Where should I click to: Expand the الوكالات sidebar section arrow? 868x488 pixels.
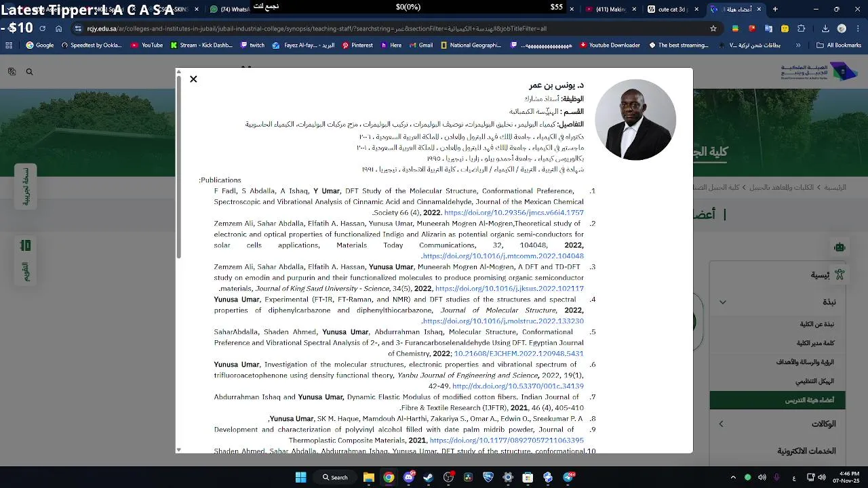[721, 424]
